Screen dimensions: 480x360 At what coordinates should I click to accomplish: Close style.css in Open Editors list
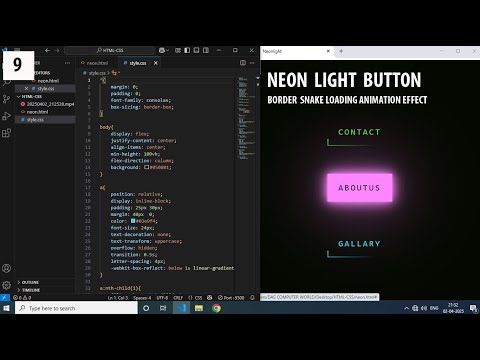[26, 88]
